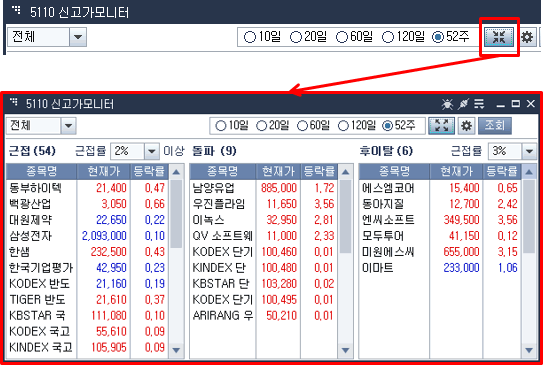Screen dimensions: 543x365
Task: Click the expand-view arrows icon beside 52주 in lower window
Action: click(x=441, y=126)
